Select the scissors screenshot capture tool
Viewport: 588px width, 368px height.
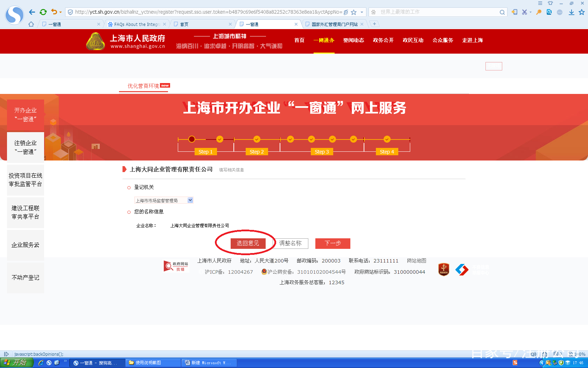[525, 12]
